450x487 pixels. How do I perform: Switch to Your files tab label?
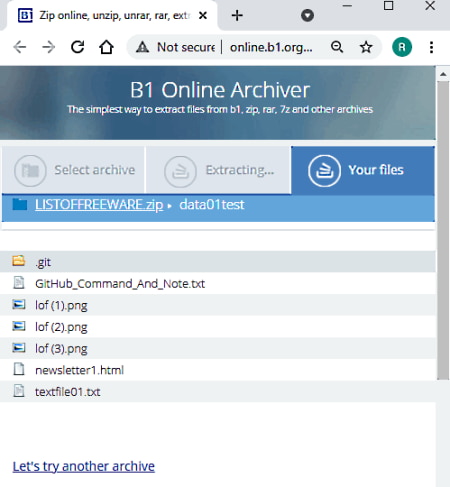click(376, 170)
